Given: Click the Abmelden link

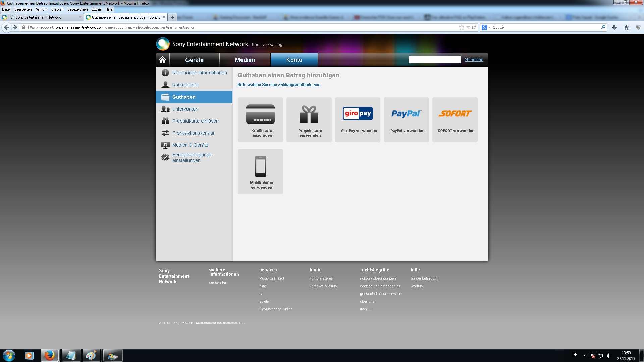Looking at the screenshot, I should click(x=474, y=60).
